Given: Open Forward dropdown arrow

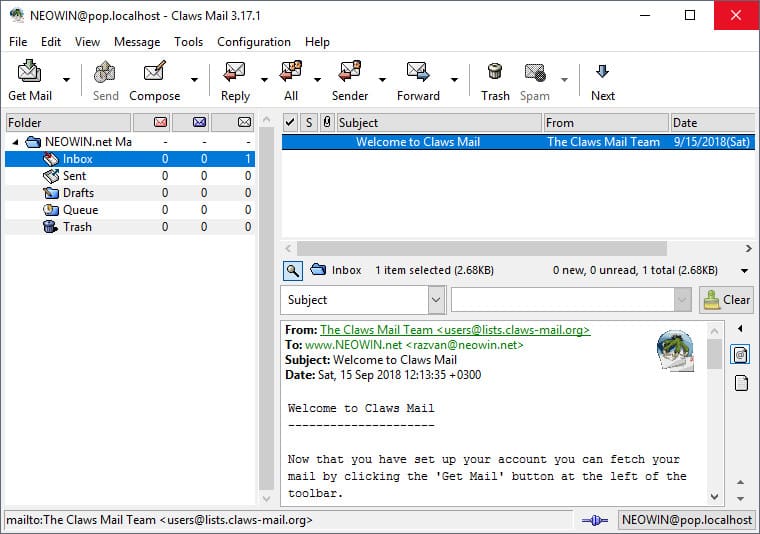Looking at the screenshot, I should 454,79.
